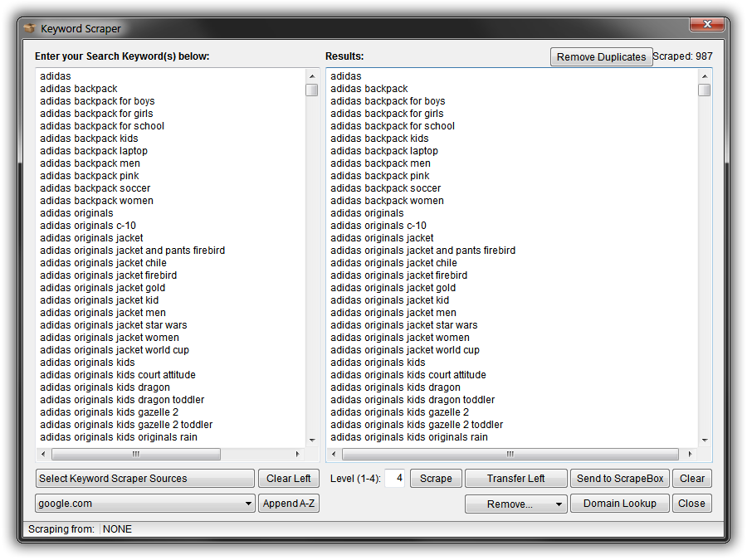Click up arrow of left list vertical scrollbar
The width and height of the screenshot is (747, 560).
coord(312,76)
